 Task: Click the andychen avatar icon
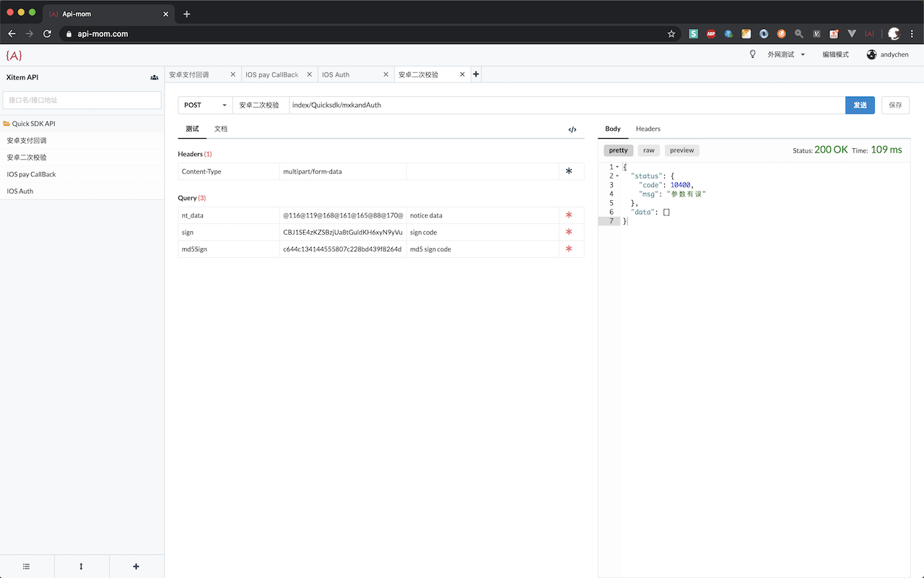coord(871,54)
